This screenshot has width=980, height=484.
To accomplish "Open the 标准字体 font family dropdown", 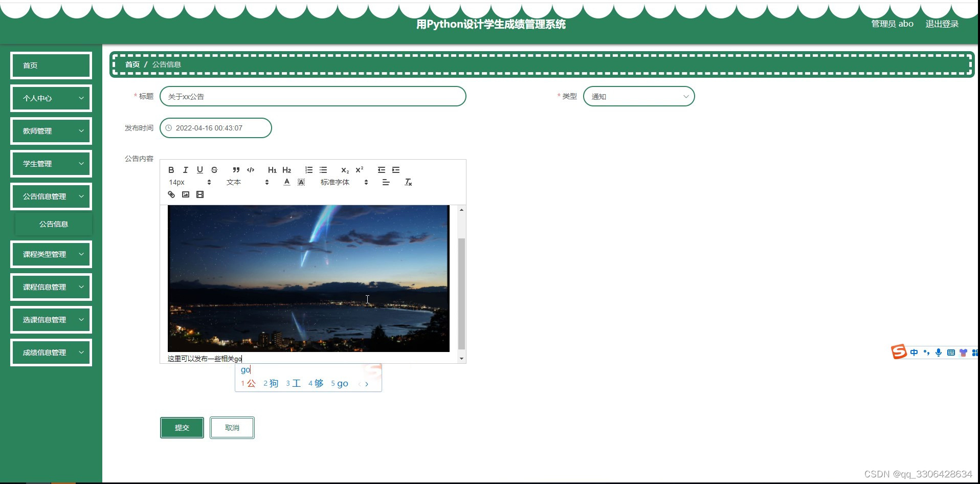I will pos(344,182).
